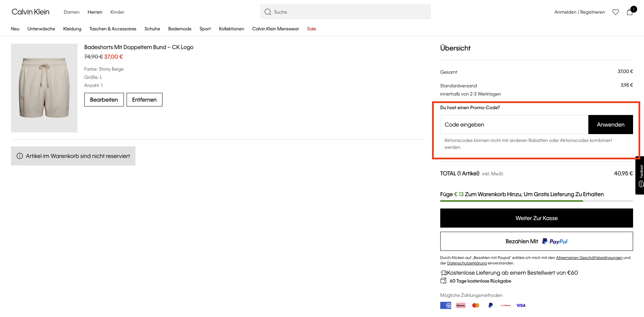Open Calvin Klein Menswear menu
The width and height of the screenshot is (644, 317).
(x=276, y=29)
